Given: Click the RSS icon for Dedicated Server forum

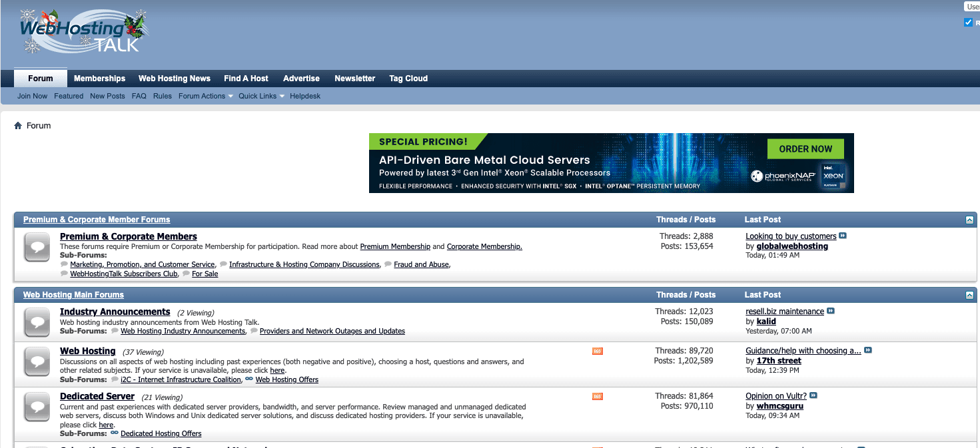Looking at the screenshot, I should pos(596,396).
